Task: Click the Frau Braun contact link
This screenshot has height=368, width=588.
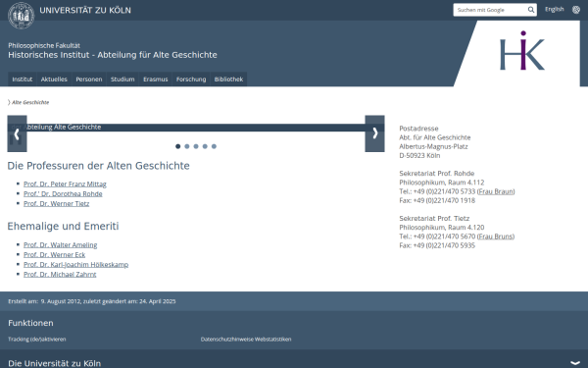Action: click(496, 191)
